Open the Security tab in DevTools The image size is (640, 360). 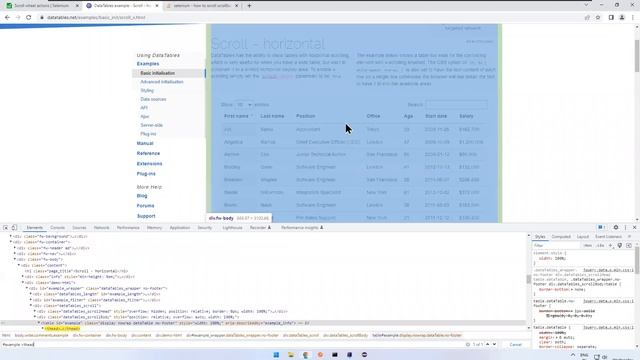click(x=204, y=228)
